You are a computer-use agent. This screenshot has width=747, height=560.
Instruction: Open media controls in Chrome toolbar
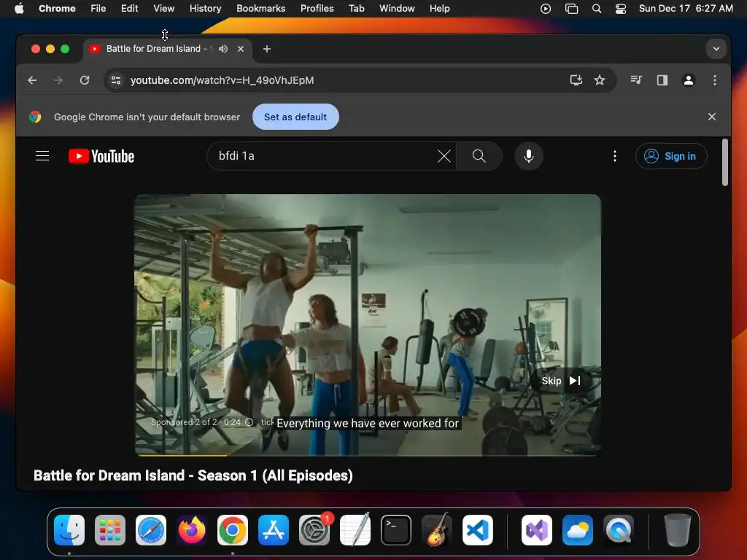(x=636, y=80)
